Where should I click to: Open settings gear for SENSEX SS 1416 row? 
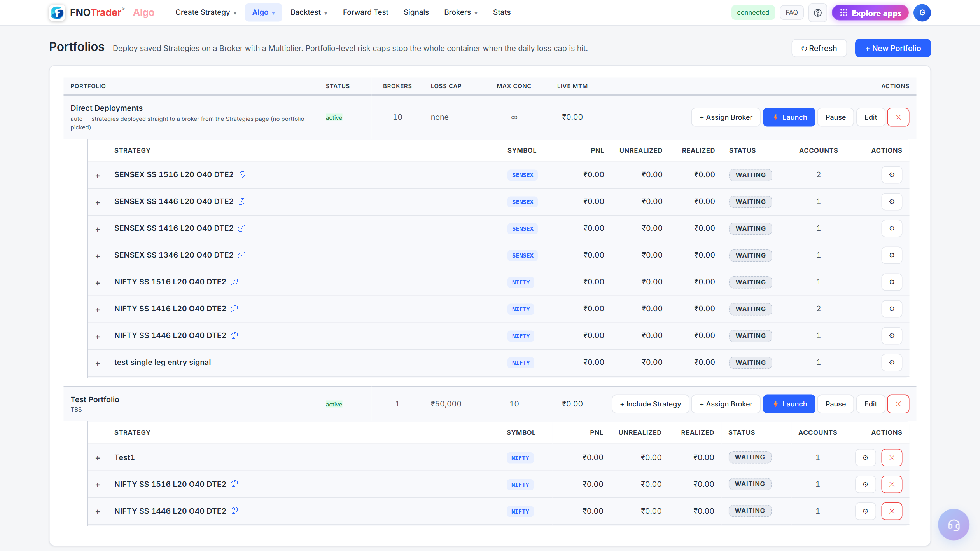tap(891, 228)
